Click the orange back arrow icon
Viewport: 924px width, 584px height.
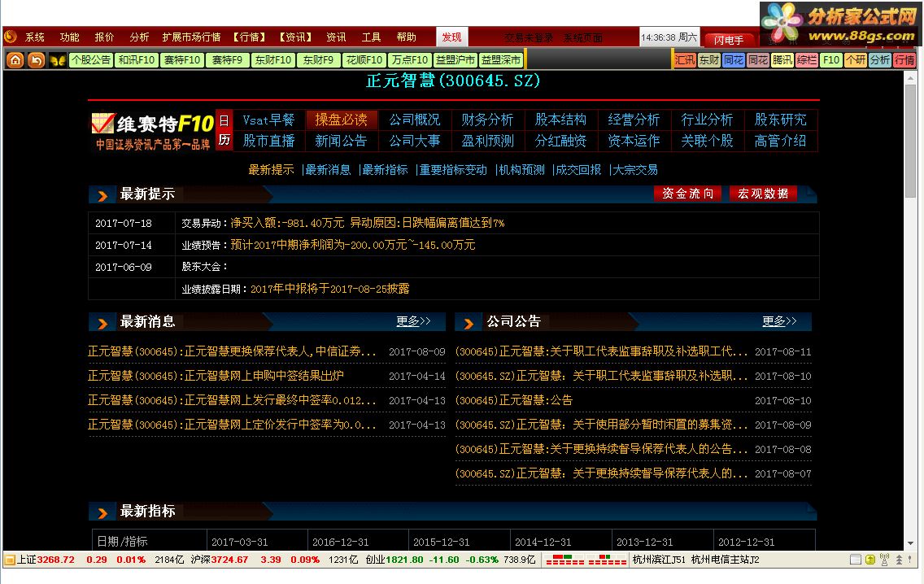37,59
